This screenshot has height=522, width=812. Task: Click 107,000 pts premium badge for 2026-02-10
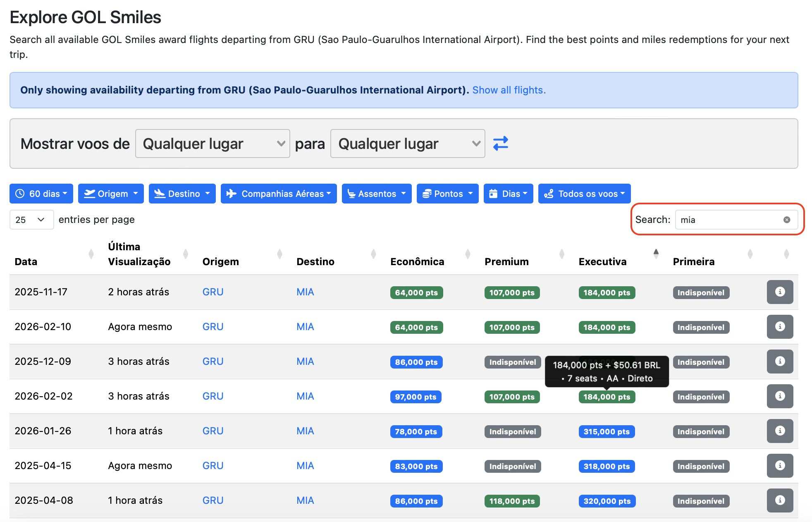(512, 327)
